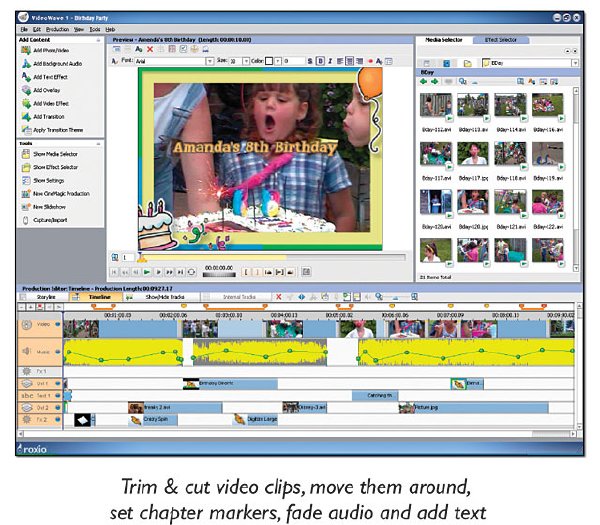Viewport: 600px width, 525px height.
Task: Select the Add Text Effect icon
Action: point(26,77)
